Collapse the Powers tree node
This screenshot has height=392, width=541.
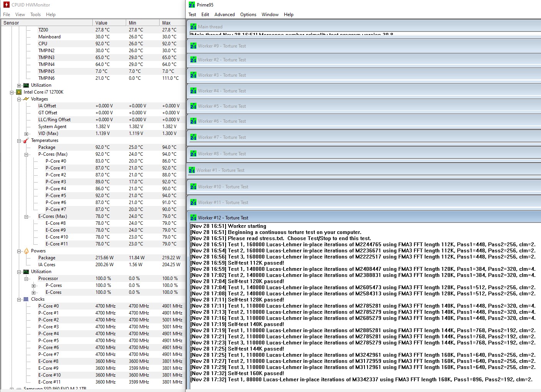click(x=19, y=251)
